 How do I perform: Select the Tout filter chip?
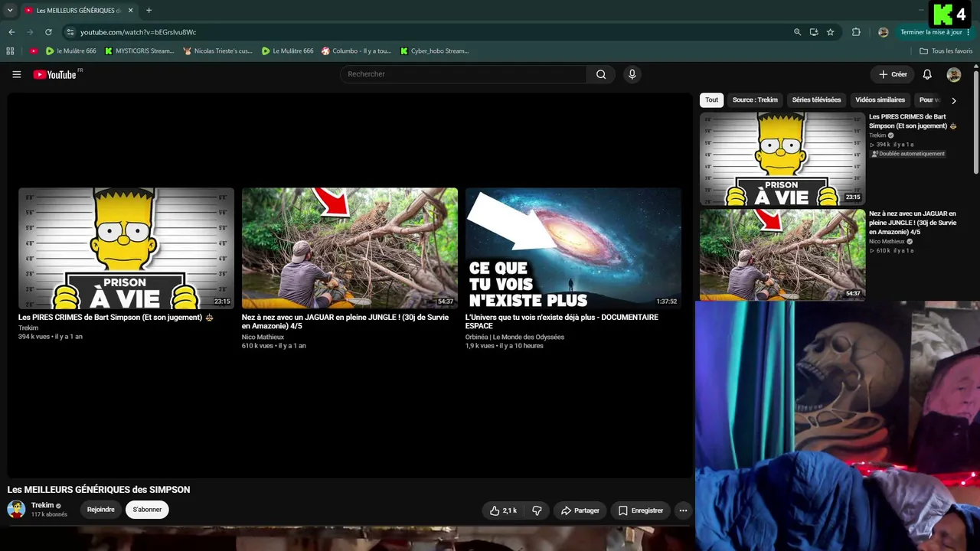[x=712, y=99]
